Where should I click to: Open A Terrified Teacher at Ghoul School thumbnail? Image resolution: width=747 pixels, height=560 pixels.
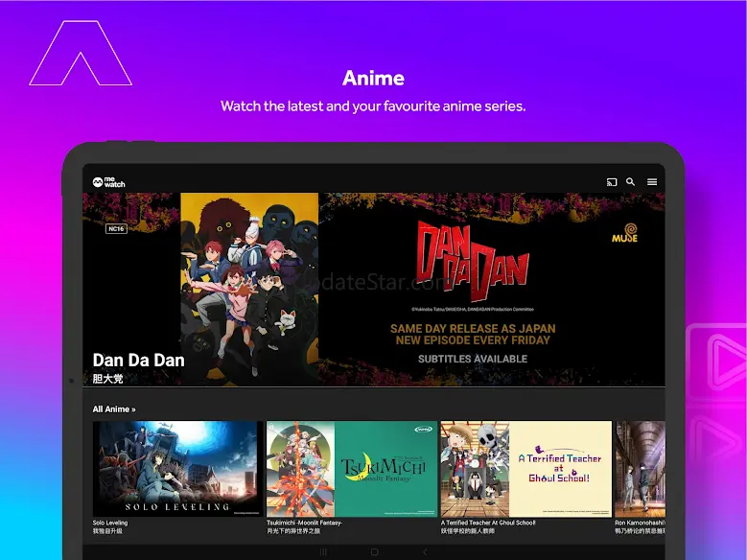525,469
